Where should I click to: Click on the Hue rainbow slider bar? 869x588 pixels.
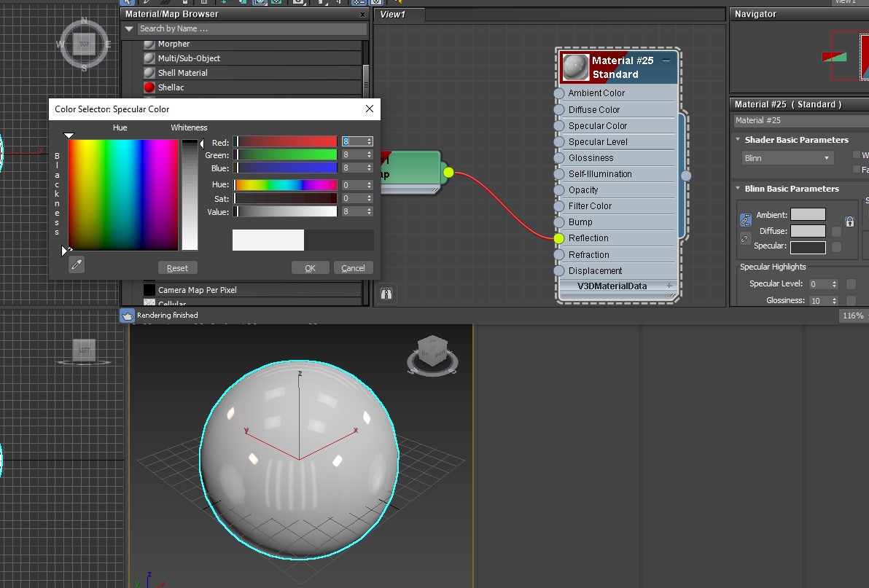coord(286,185)
